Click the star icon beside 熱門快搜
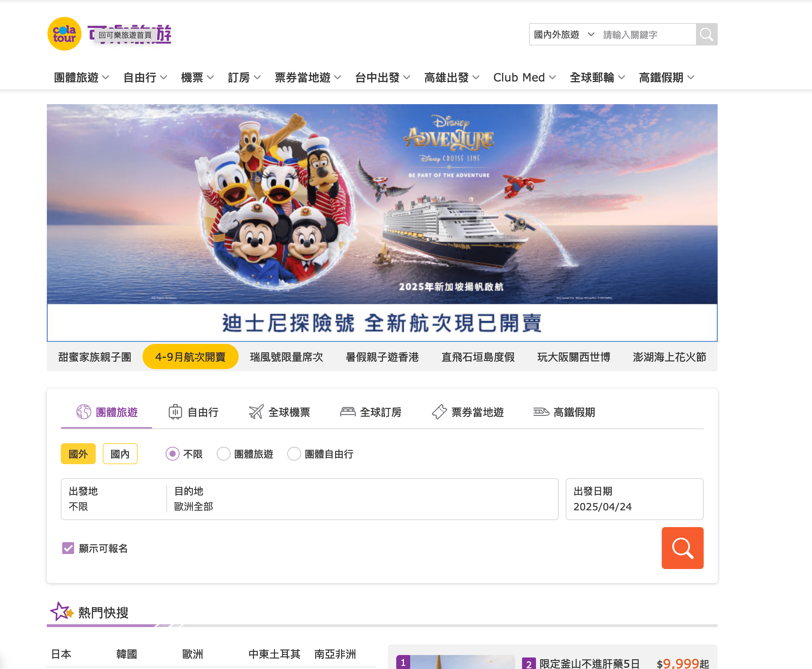This screenshot has width=812, height=669. [x=61, y=612]
